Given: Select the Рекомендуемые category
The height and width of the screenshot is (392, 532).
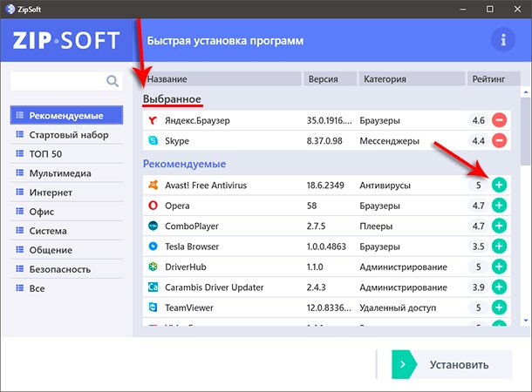Looking at the screenshot, I should click(x=66, y=115).
